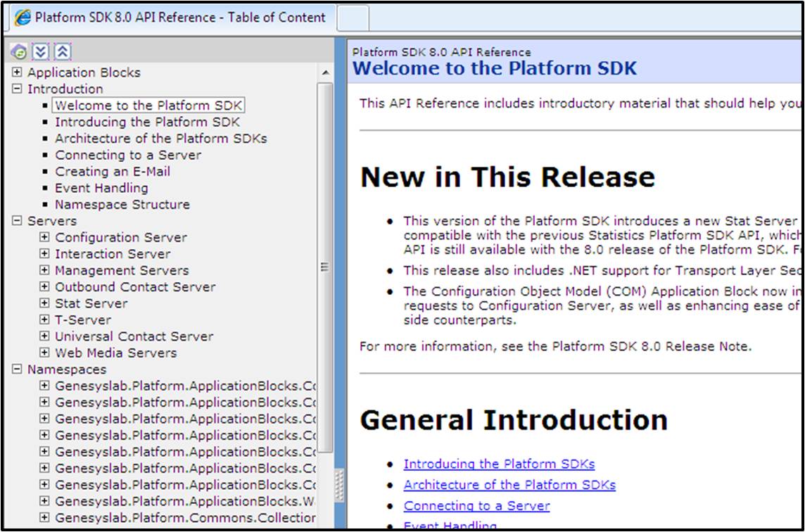
Task: Expand the T-Server tree node
Action: click(44, 319)
